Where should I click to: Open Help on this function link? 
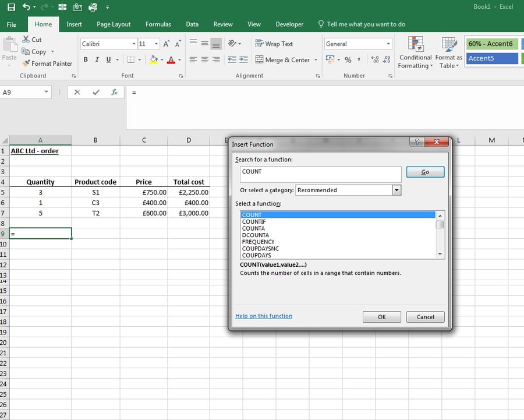[x=264, y=316]
